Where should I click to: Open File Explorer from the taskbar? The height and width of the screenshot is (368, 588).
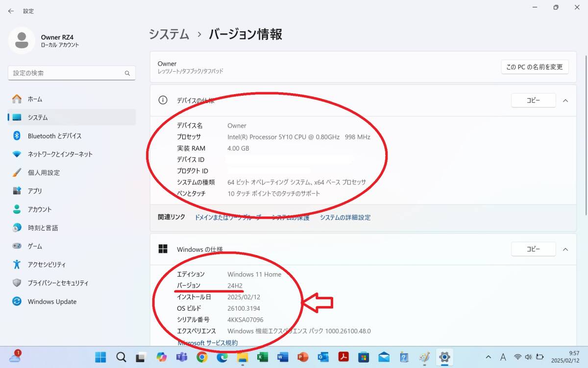click(243, 357)
